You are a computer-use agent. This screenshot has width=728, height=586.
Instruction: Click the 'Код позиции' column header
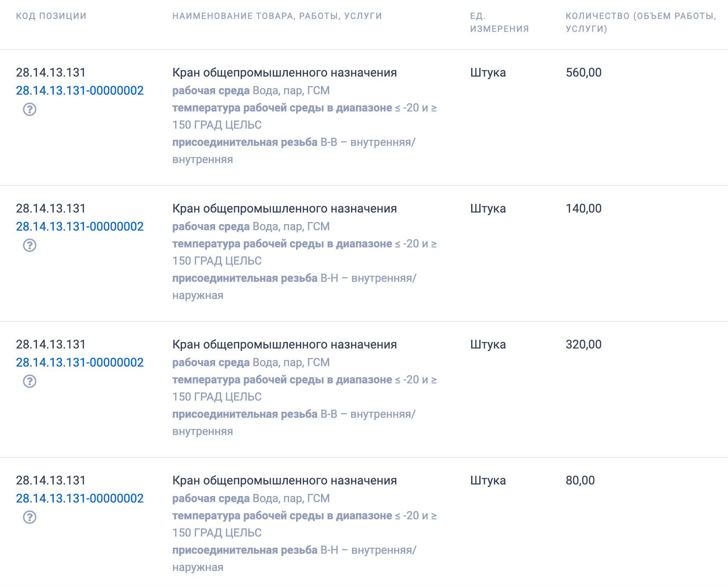pyautogui.click(x=51, y=16)
